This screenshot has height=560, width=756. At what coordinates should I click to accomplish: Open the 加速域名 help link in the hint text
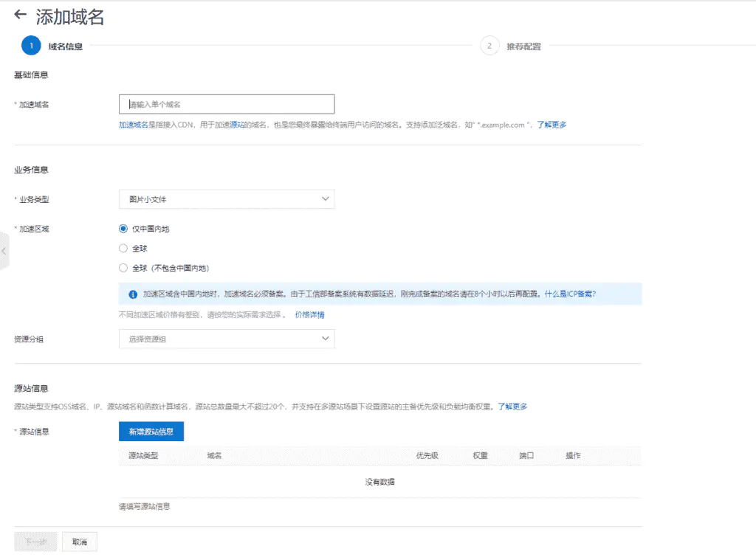pyautogui.click(x=134, y=125)
